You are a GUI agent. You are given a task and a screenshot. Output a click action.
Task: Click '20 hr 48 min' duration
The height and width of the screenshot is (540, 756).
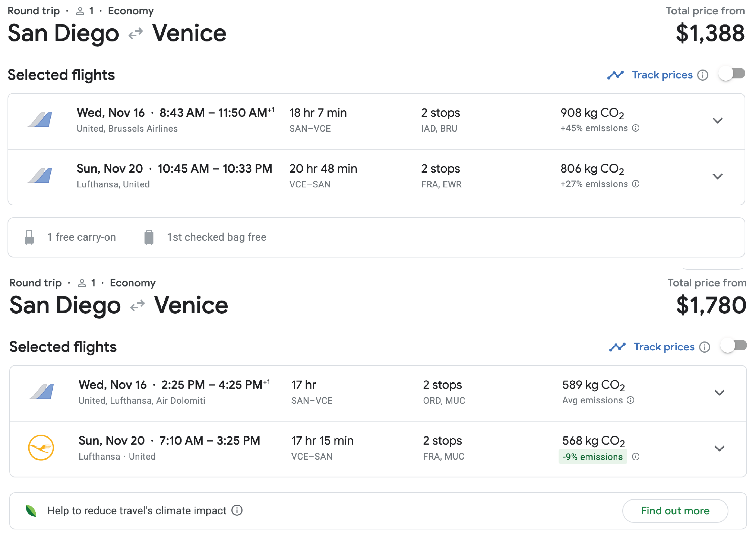coord(323,169)
